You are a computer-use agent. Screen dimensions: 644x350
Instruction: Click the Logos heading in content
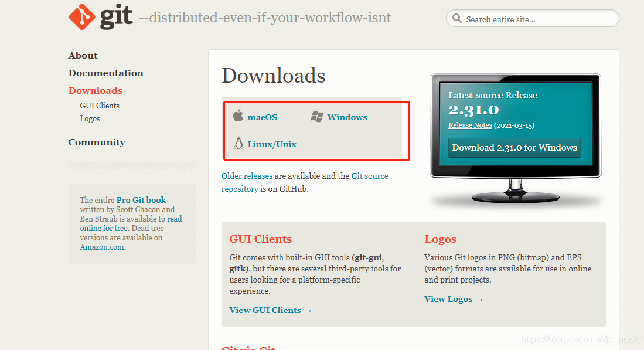[440, 239]
